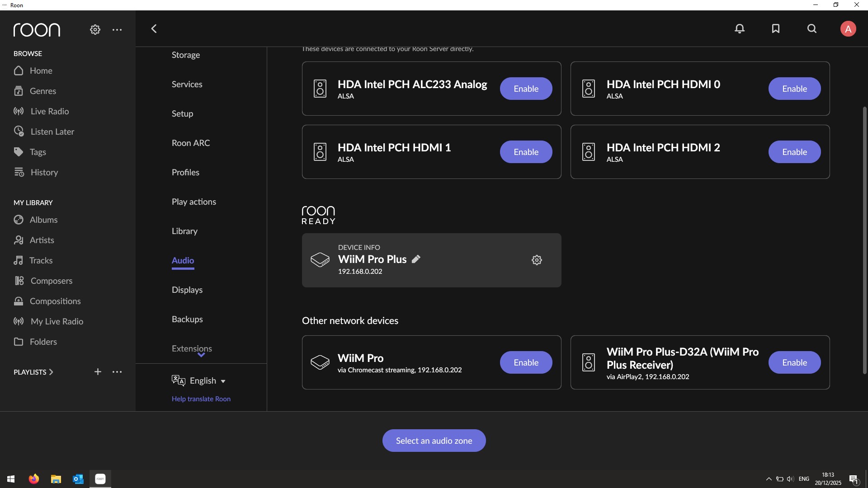Edit WiiM Pro Plus name with pencil icon
The image size is (868, 488).
[x=416, y=259]
